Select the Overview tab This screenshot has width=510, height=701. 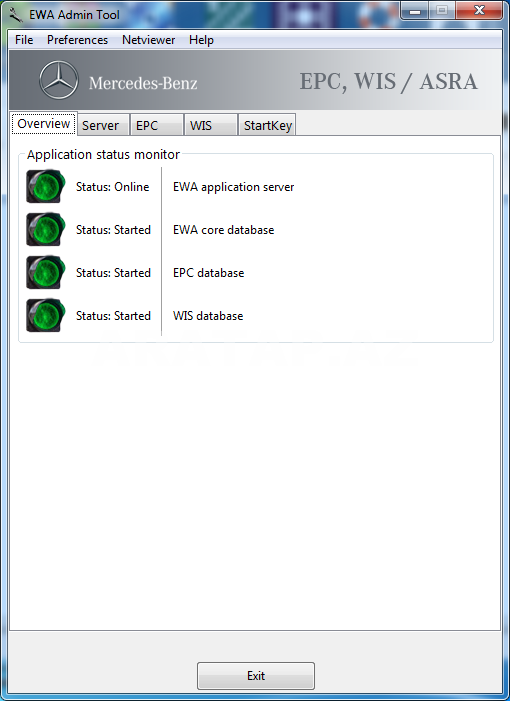pos(43,123)
